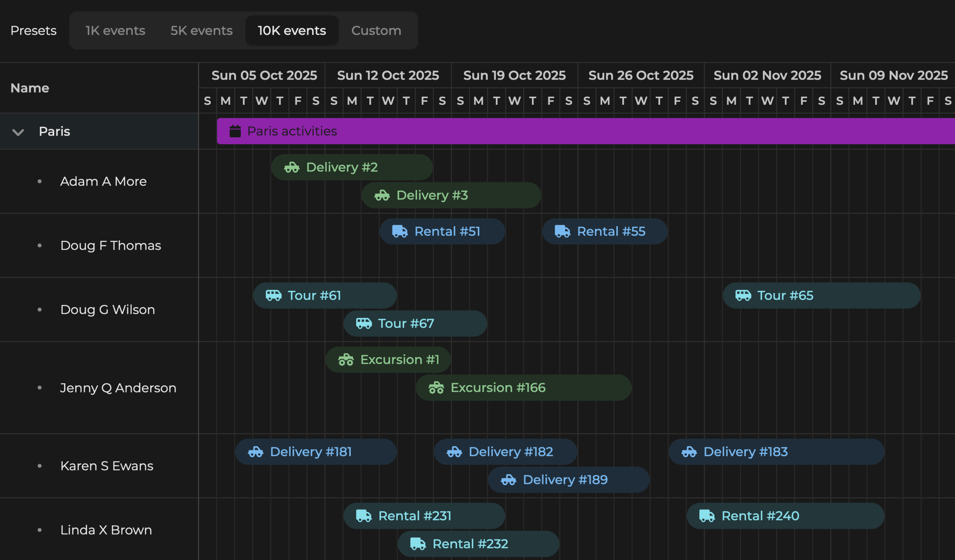The image size is (955, 560).
Task: Click the Sun 02 Nov 2025 week header
Action: [x=767, y=75]
